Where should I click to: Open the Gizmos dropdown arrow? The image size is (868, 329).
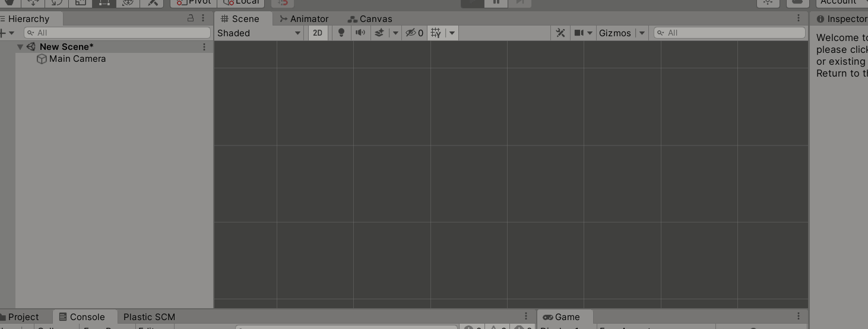[x=642, y=33]
